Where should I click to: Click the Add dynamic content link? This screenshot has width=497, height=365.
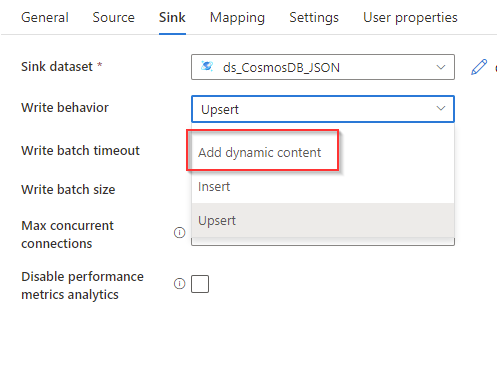259,152
